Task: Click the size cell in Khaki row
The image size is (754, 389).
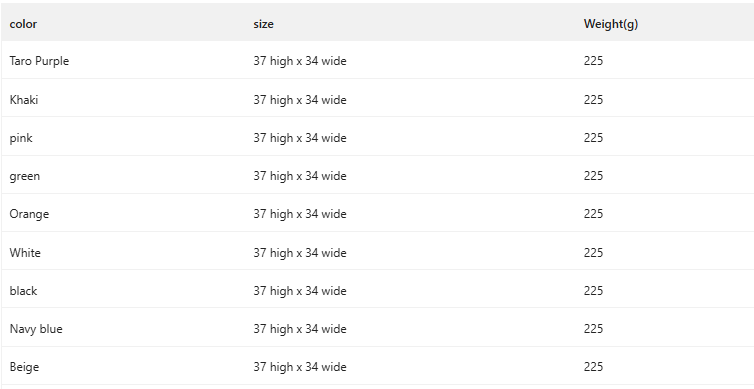Action: (300, 100)
